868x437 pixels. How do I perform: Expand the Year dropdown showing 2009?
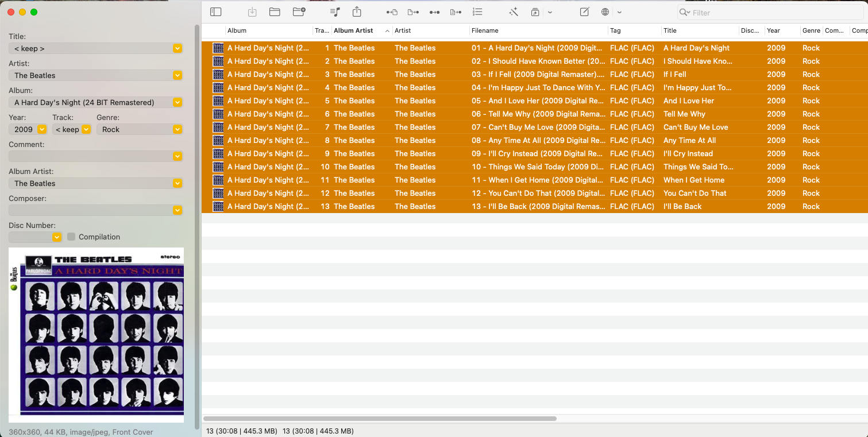tap(42, 129)
